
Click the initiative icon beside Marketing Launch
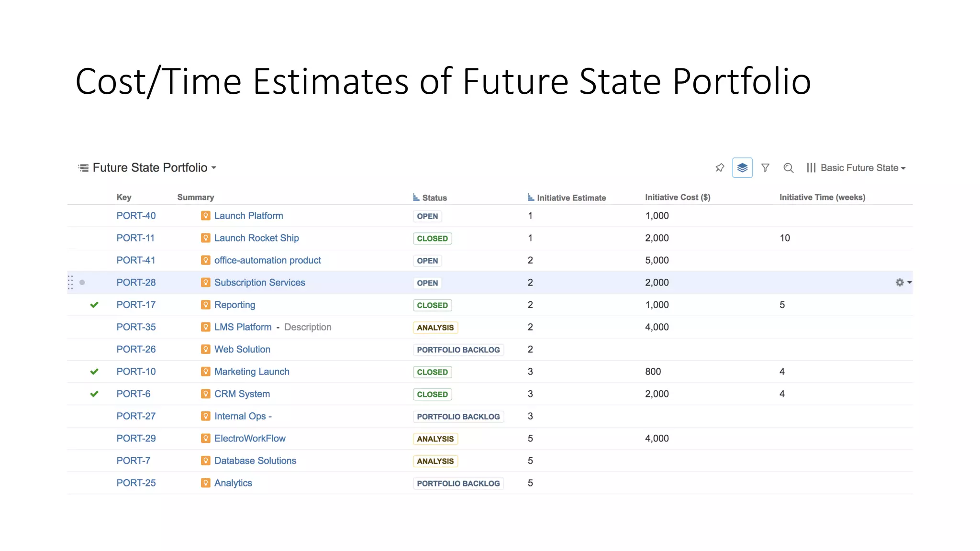pyautogui.click(x=205, y=372)
